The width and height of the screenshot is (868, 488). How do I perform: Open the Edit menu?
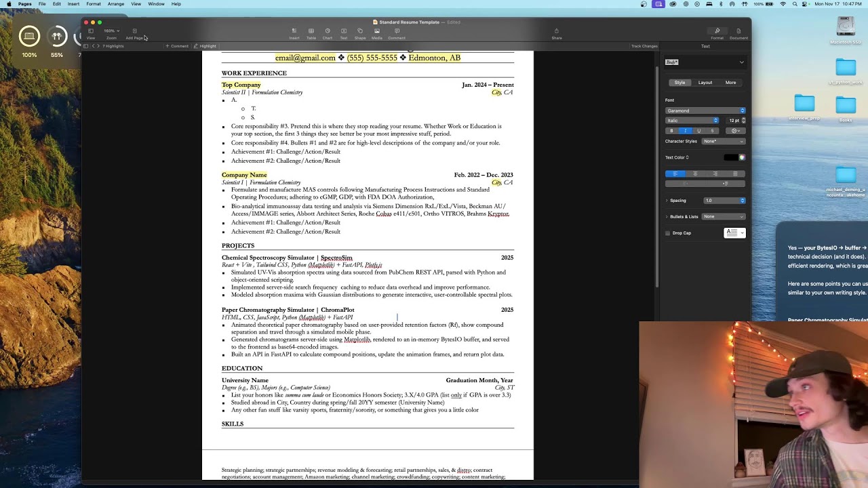point(57,4)
